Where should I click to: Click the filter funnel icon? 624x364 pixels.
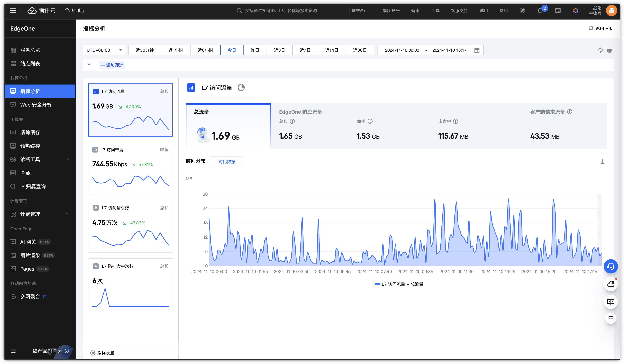pos(89,65)
